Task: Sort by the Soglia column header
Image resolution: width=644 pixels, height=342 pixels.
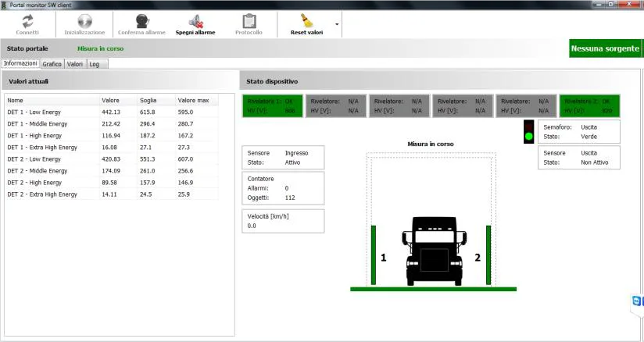Action: click(x=156, y=100)
